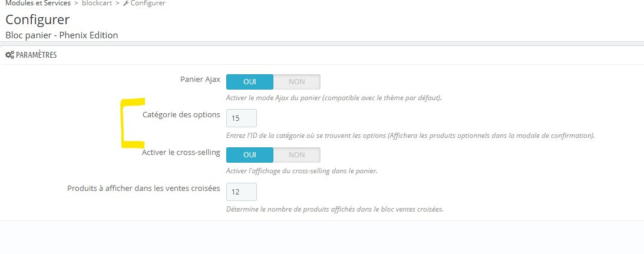The height and width of the screenshot is (254, 644).
Task: Click the wrench icon in the breadcrumb
Action: pos(125,4)
